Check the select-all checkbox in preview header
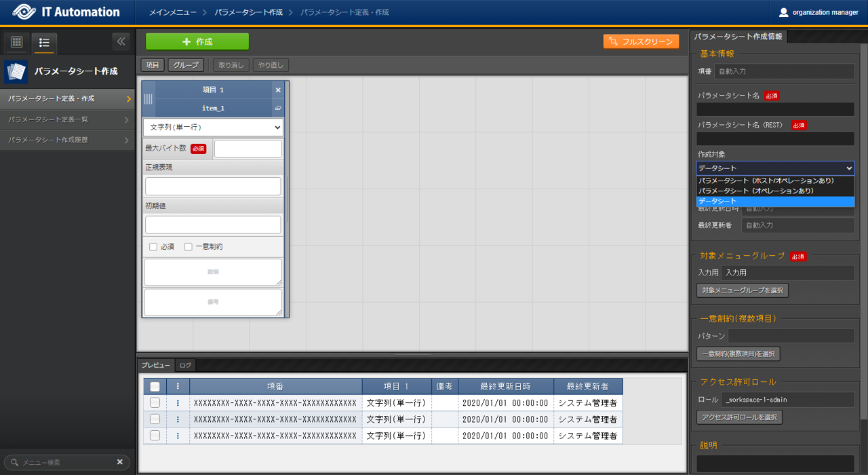 point(155,386)
